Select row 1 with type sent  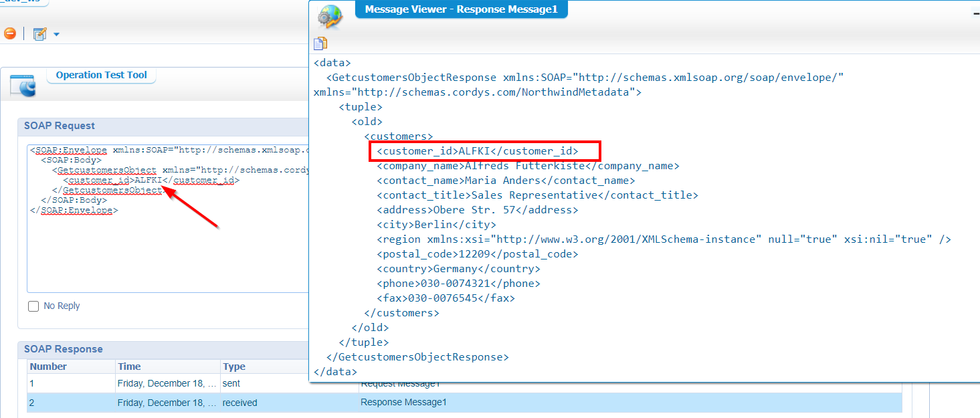[x=167, y=384]
